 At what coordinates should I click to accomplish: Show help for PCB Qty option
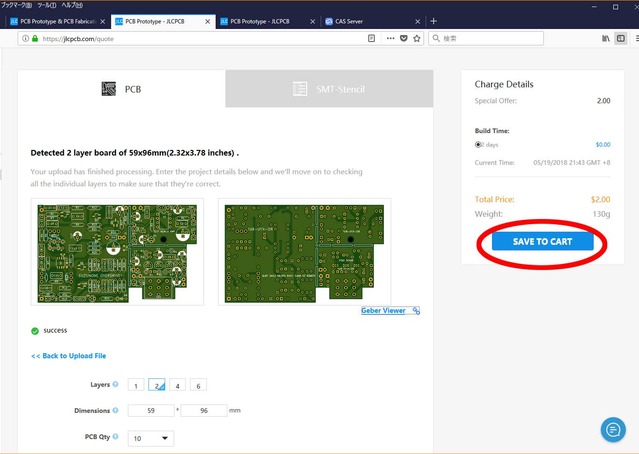click(x=115, y=436)
